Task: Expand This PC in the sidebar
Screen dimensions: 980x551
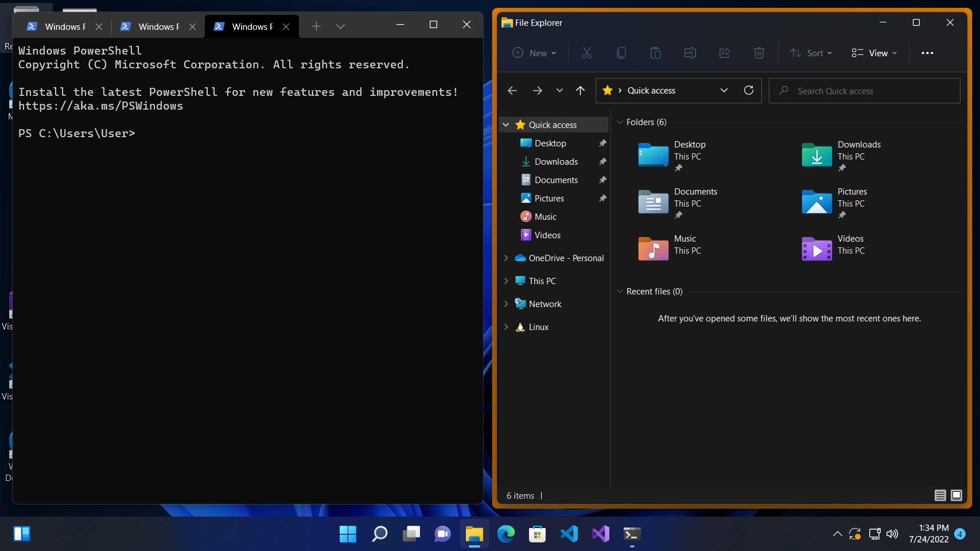Action: [505, 281]
